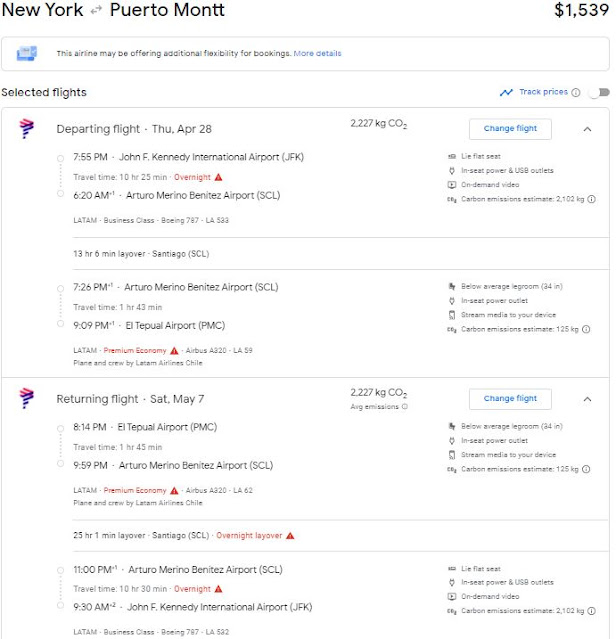This screenshot has height=639, width=616.
Task: Click the airline flexibility ticket icon
Action: click(x=27, y=53)
